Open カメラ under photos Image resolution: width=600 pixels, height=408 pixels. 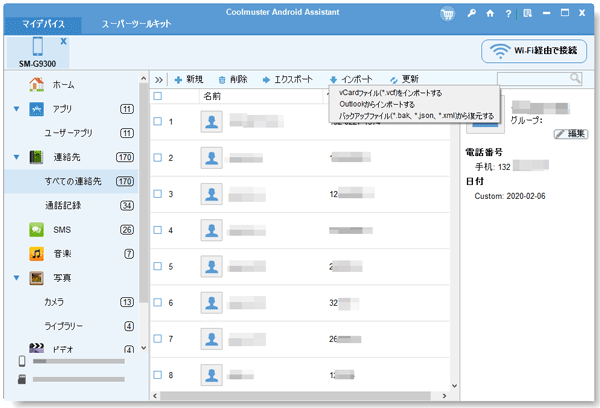pos(54,302)
